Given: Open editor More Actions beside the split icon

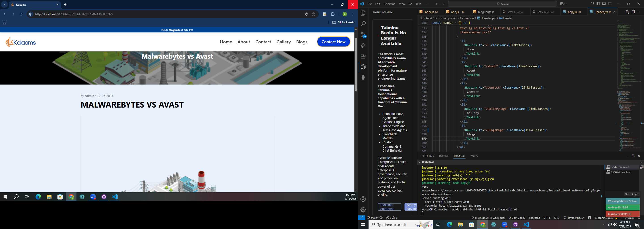Looking at the screenshot, I should (639, 12).
